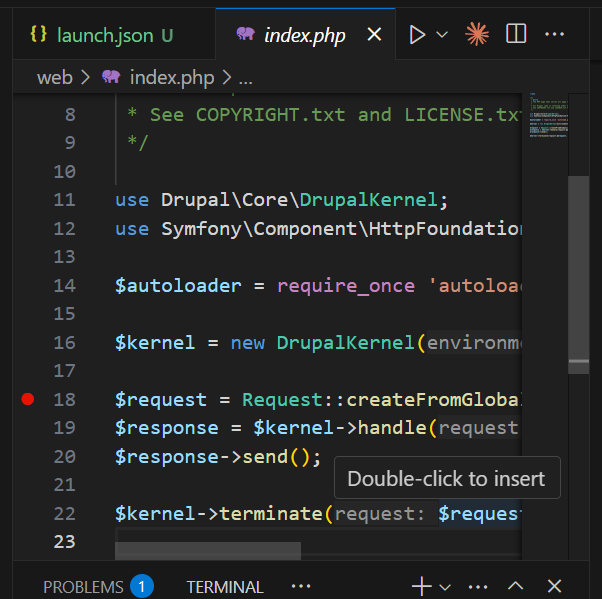This screenshot has height=599, width=602.
Task: Split the editor to the right
Action: pos(516,34)
